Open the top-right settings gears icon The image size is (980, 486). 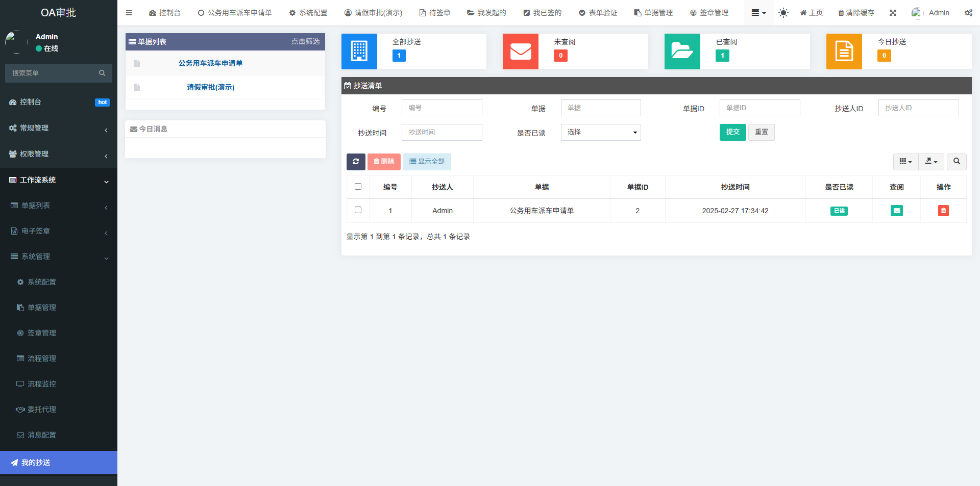tap(968, 13)
